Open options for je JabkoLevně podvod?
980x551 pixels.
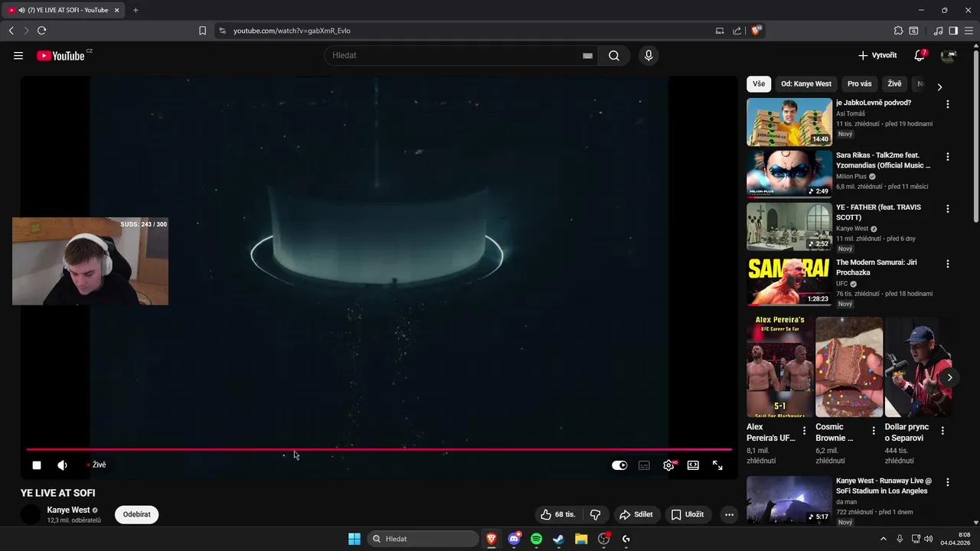pyautogui.click(x=947, y=104)
